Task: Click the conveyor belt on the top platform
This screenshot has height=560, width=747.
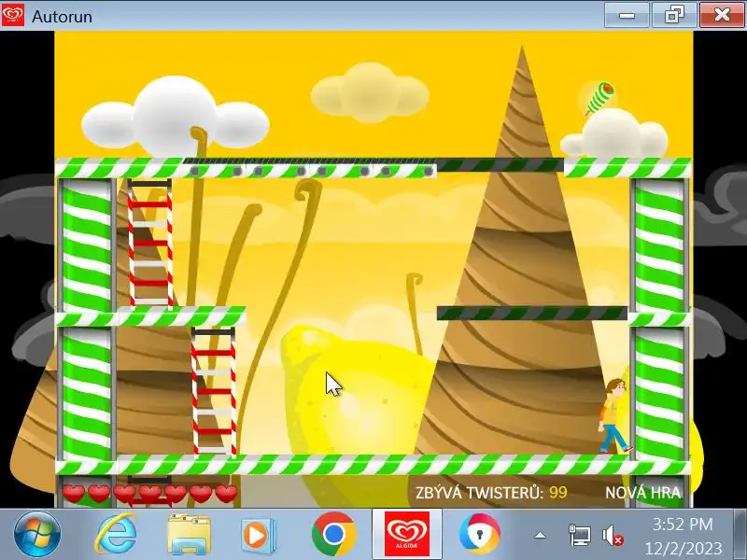Action: (x=310, y=168)
